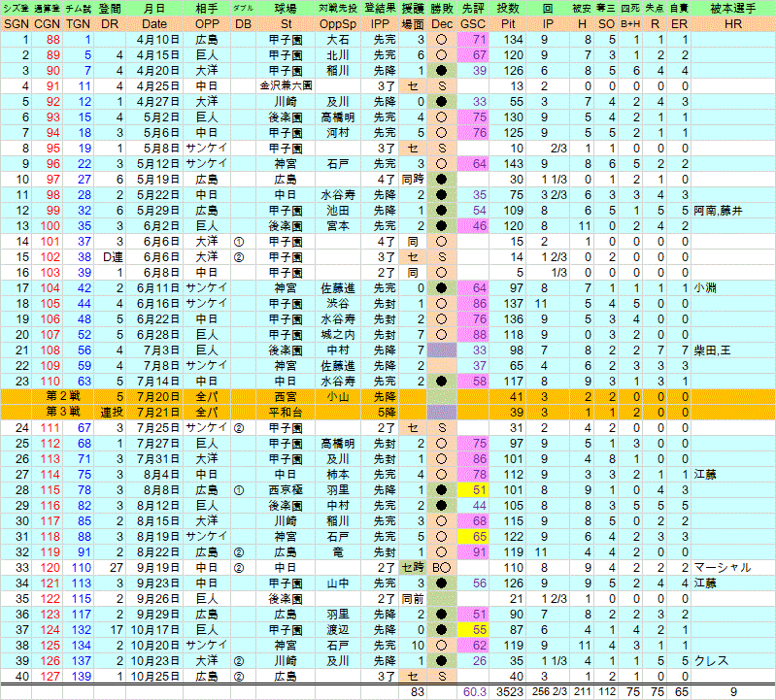
Task: Select the TGN column header
Action: tap(79, 24)
